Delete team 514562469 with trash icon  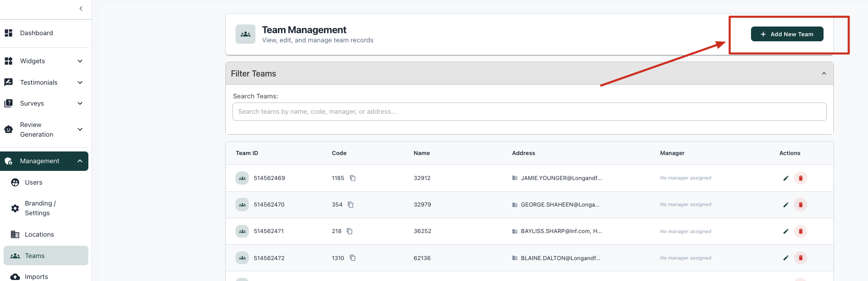801,178
